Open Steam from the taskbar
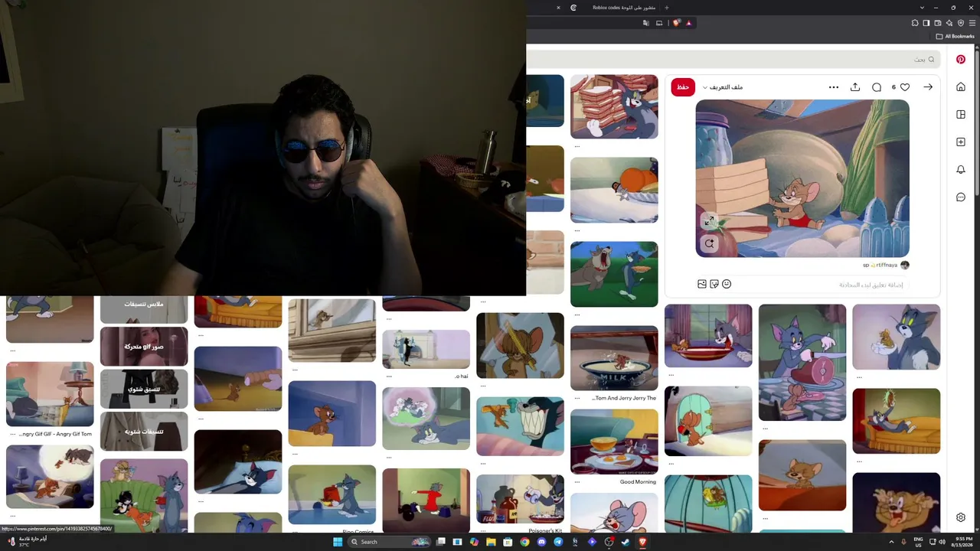The image size is (980, 551). click(x=626, y=542)
